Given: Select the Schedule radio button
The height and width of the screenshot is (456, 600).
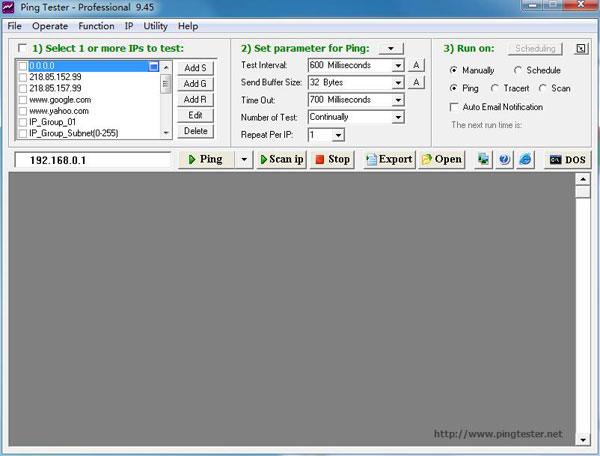Looking at the screenshot, I should tap(518, 70).
